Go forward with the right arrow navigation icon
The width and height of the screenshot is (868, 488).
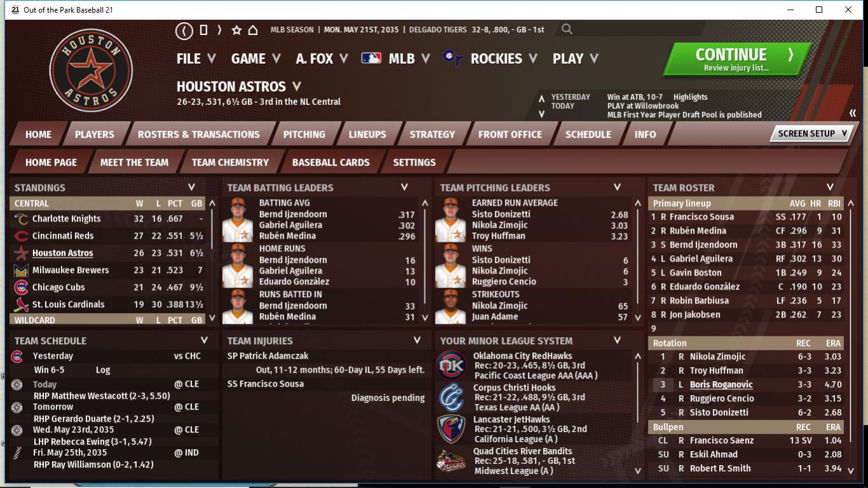point(219,30)
